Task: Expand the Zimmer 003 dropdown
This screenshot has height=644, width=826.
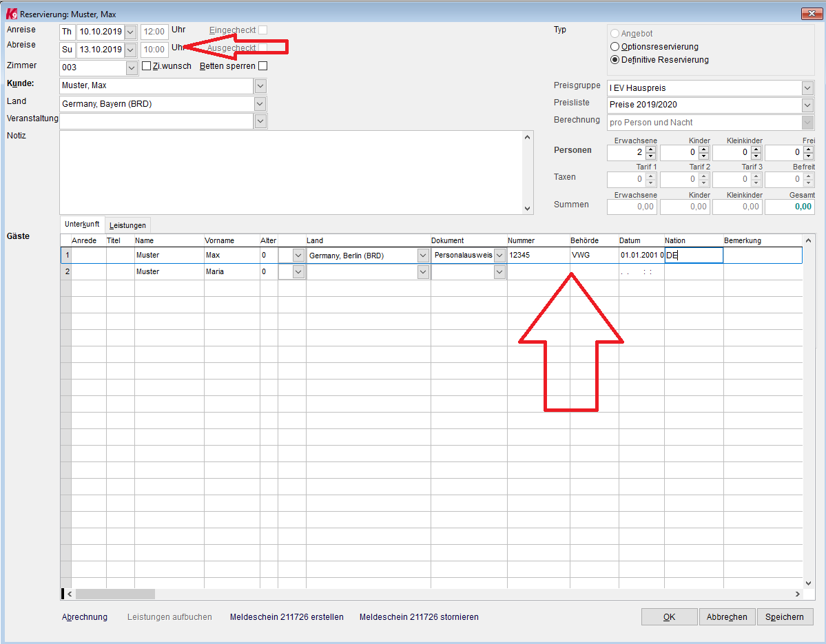Action: 132,67
